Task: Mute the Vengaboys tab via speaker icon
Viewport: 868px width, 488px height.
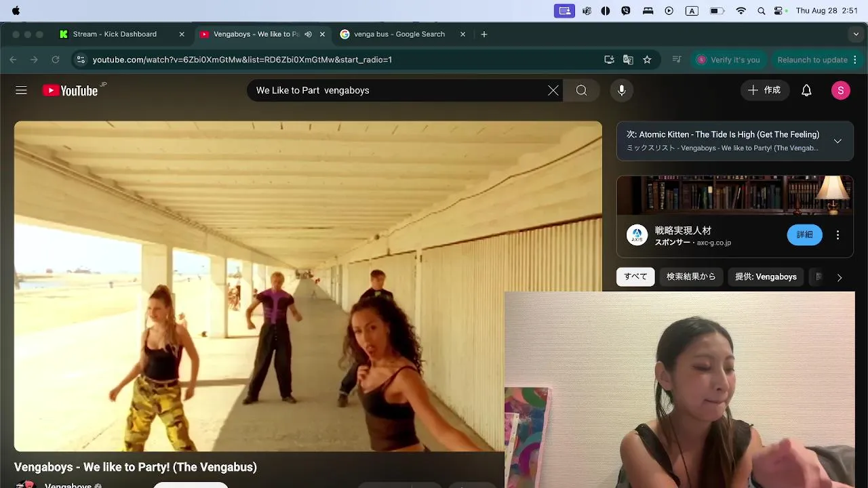Action: pyautogui.click(x=308, y=34)
